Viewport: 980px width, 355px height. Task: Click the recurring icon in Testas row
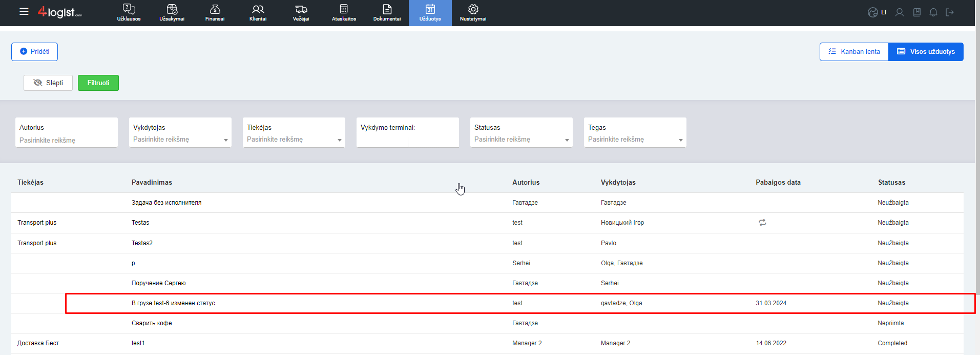[762, 223]
